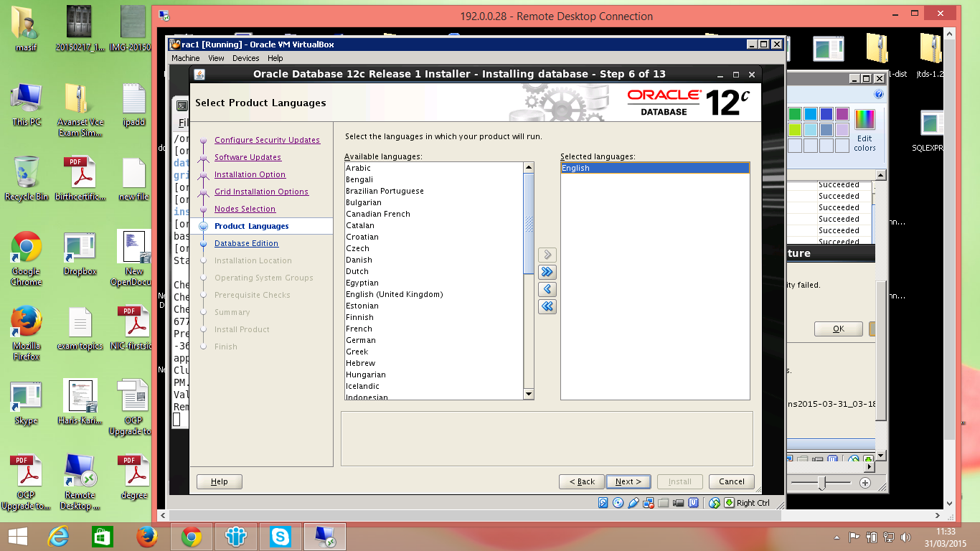Screen dimensions: 980x551
Task: Select the Recycle Bin desktop icon
Action: [26, 179]
